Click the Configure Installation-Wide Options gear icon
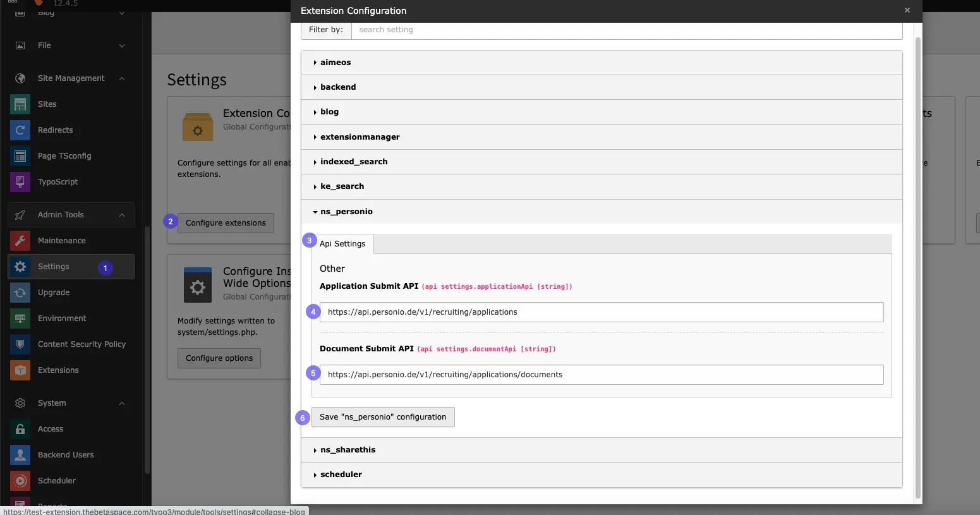The image size is (980, 515). pos(198,286)
